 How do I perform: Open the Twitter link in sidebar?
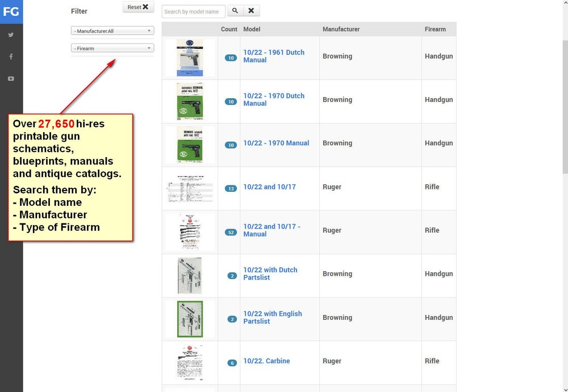(11, 35)
